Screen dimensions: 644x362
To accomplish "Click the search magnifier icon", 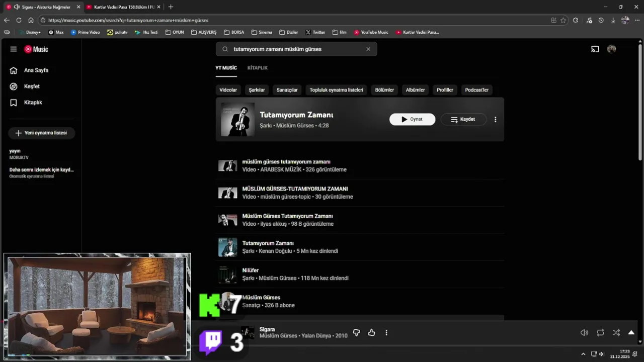I will (225, 49).
